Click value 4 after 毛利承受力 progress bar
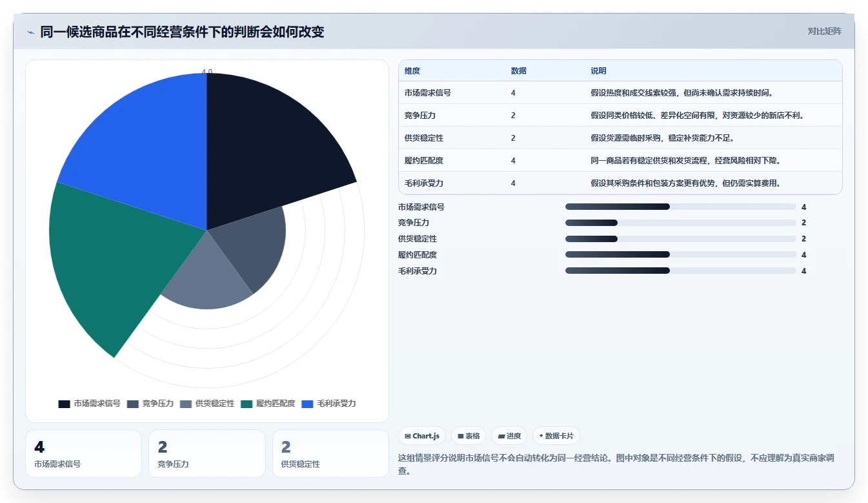Image resolution: width=868 pixels, height=503 pixels. (804, 271)
